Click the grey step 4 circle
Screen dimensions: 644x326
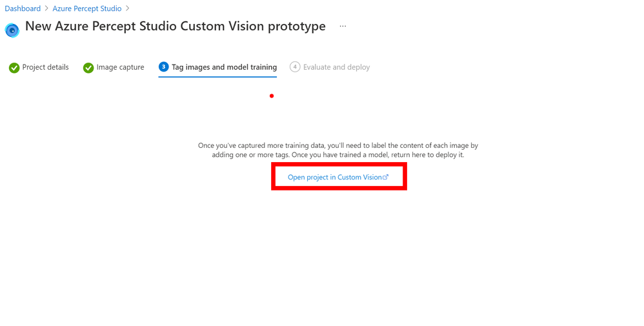click(295, 66)
